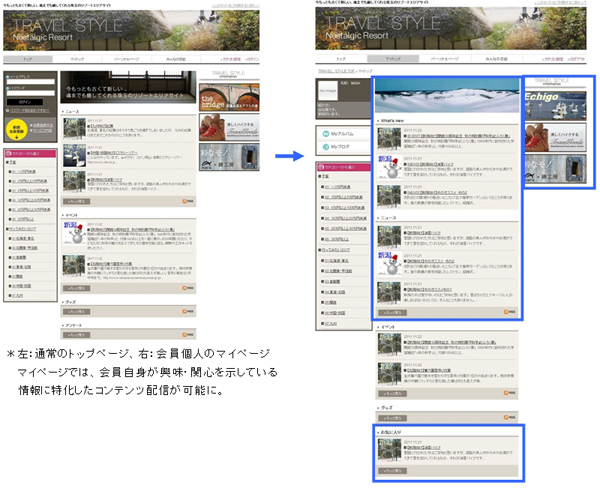The width and height of the screenshot is (600, 488).
Task: Click the forgot-password link under login button
Action: 29,111
